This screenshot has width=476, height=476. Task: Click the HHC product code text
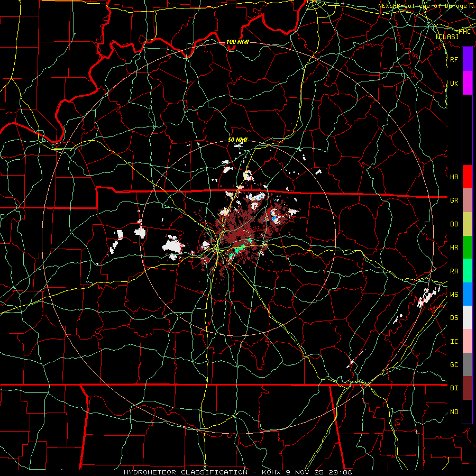(464, 32)
